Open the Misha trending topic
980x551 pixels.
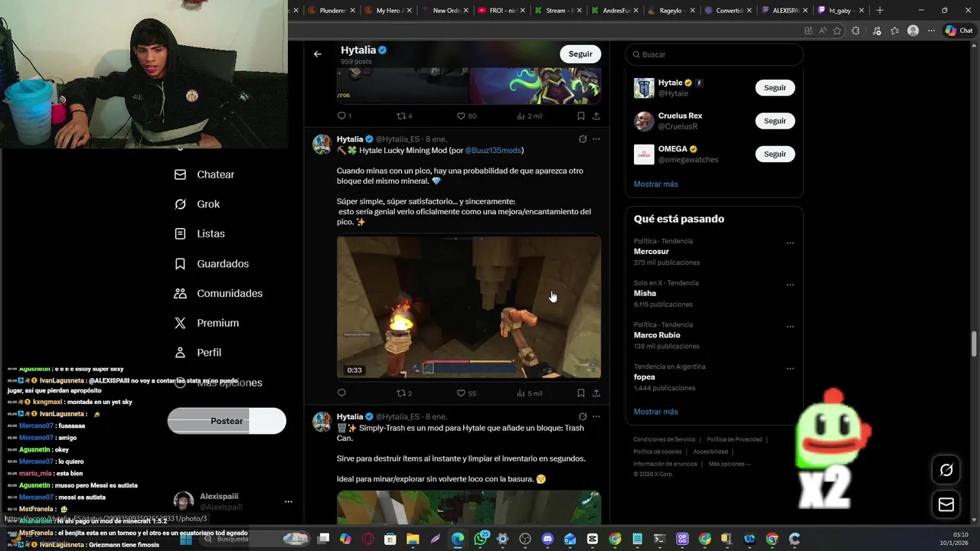click(x=645, y=293)
